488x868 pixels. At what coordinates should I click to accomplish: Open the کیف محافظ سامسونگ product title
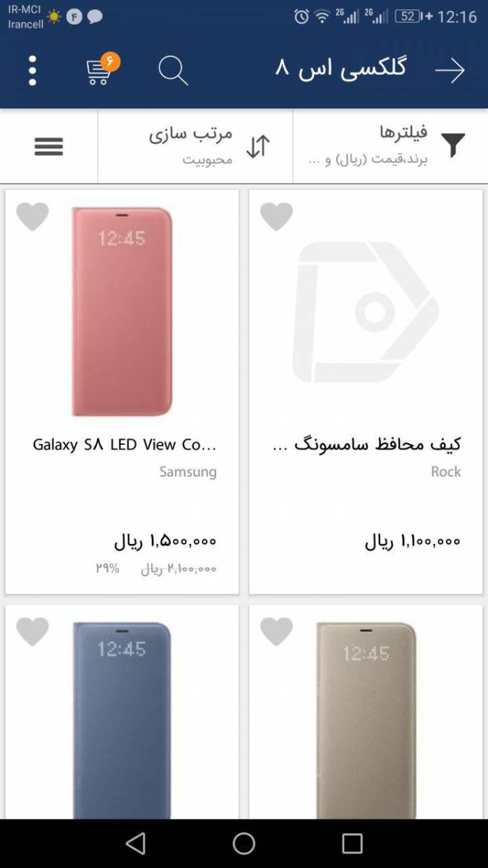[367, 445]
